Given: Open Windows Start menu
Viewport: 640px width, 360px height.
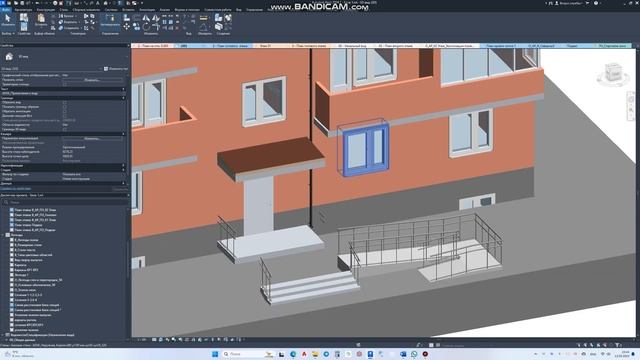Looking at the screenshot, I should [215, 354].
